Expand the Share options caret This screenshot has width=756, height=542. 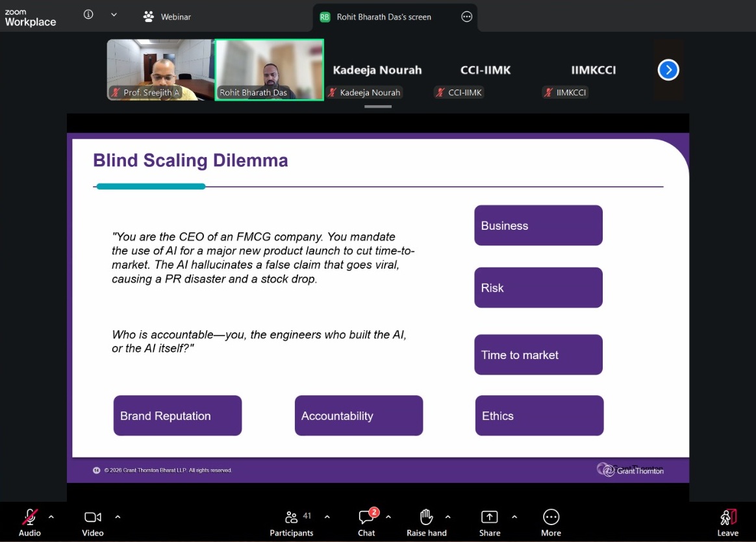click(514, 517)
